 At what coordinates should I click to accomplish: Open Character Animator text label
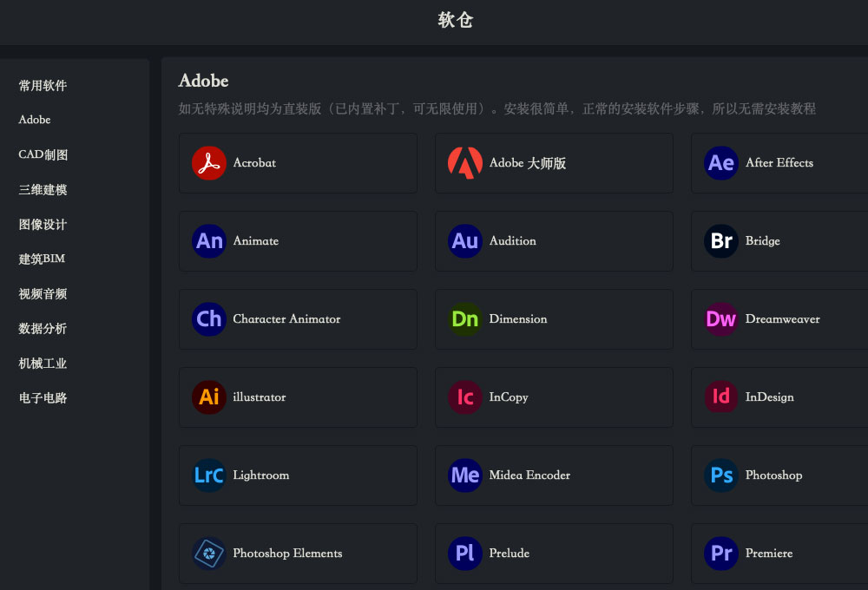coord(286,318)
